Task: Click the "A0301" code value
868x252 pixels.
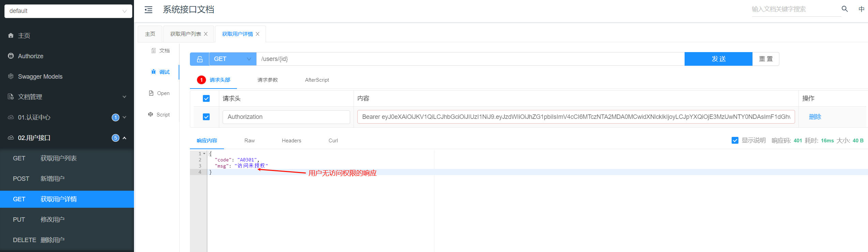Action: pos(247,160)
